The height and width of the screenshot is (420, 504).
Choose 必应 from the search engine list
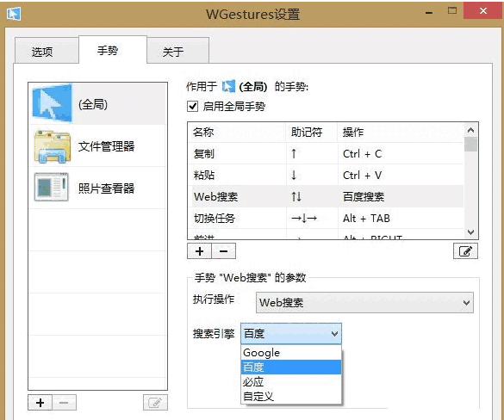pos(291,382)
